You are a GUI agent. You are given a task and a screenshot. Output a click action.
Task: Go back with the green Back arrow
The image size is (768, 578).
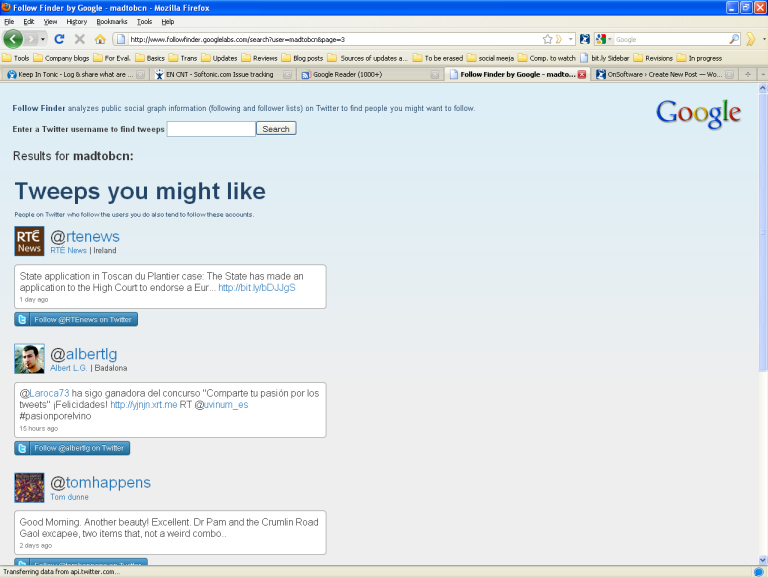tap(13, 39)
